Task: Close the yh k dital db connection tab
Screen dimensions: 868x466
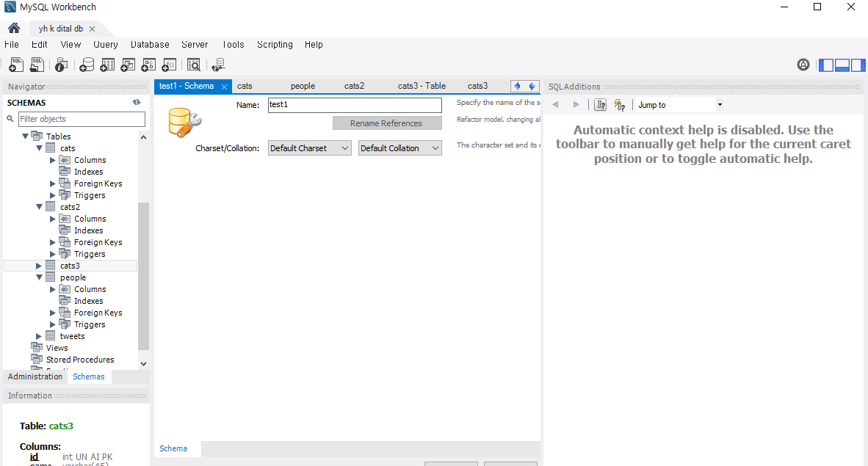Action: pyautogui.click(x=92, y=29)
